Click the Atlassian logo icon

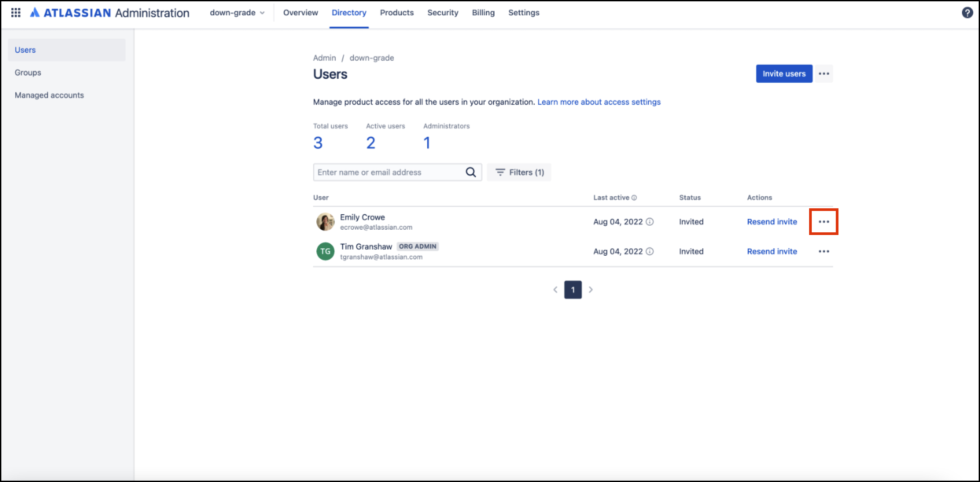click(35, 13)
